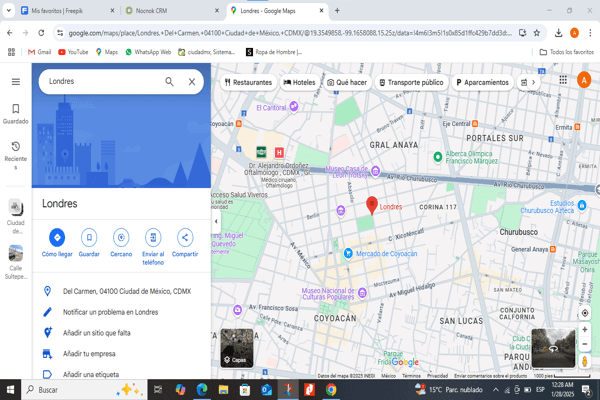600x400 pixels.
Task: Open the Google account avatar on map
Action: [584, 80]
